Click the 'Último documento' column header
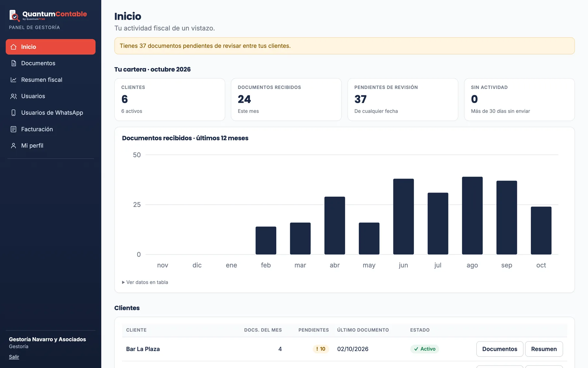Viewport: 588px width, 368px height. click(363, 330)
